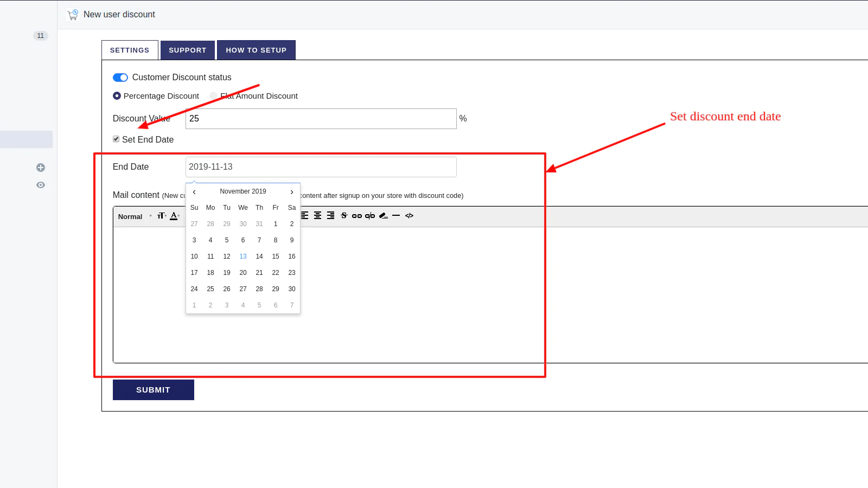Click the eraser clear formatting icon
The height and width of the screenshot is (488, 868).
point(384,216)
